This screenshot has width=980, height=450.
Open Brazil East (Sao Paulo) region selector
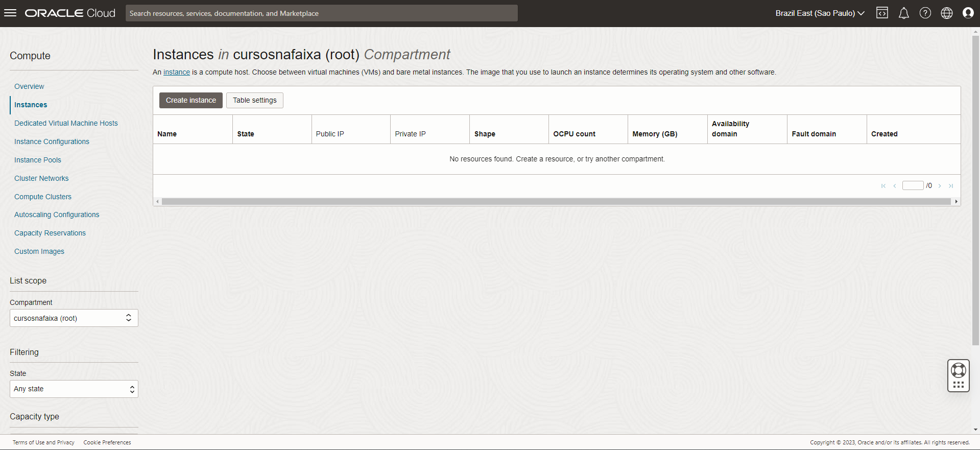pyautogui.click(x=820, y=13)
